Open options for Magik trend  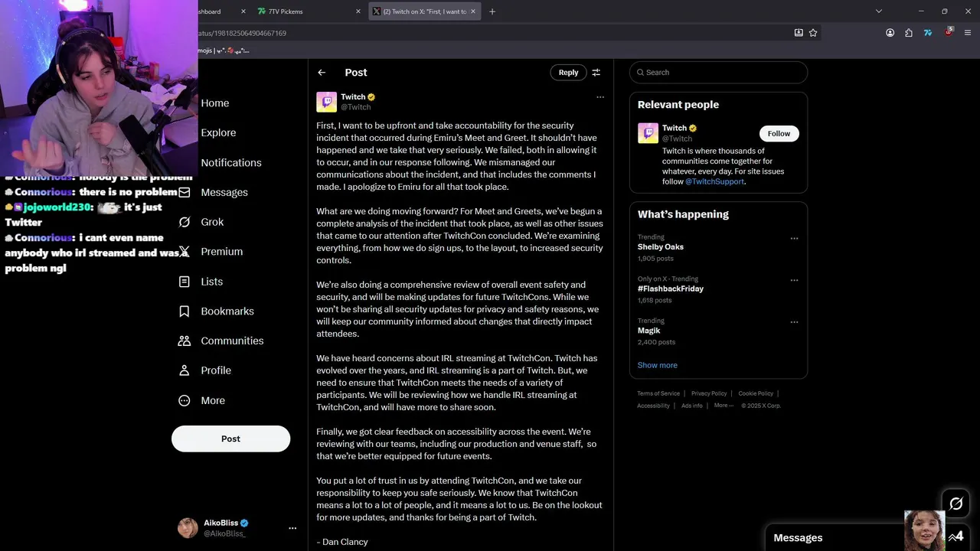tap(794, 322)
